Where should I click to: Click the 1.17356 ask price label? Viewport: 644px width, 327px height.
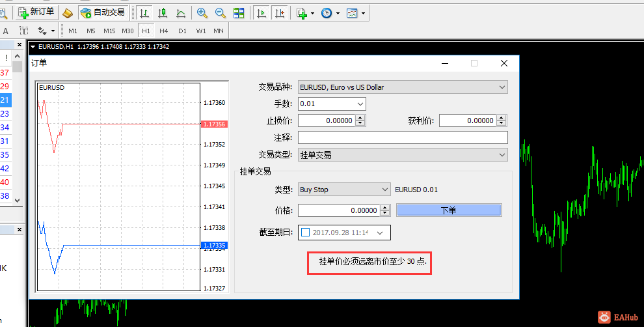(215, 124)
